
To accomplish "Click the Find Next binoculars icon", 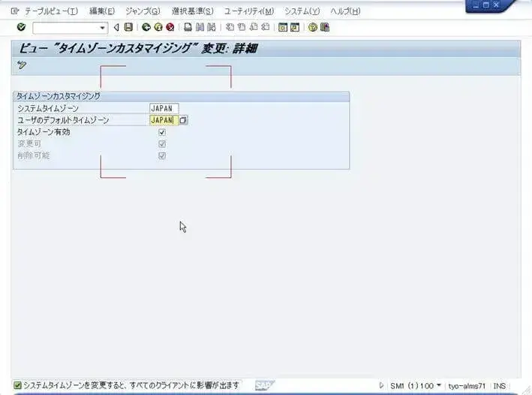I will [212, 27].
